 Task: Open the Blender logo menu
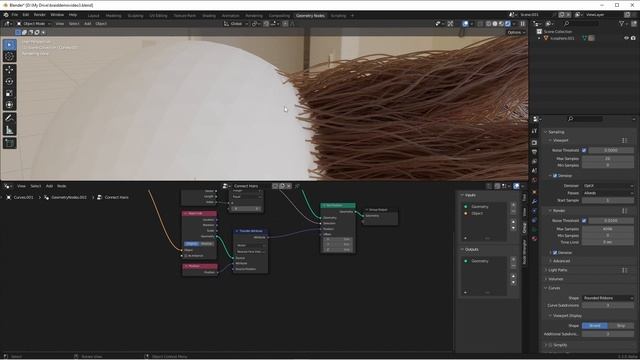pos(6,15)
